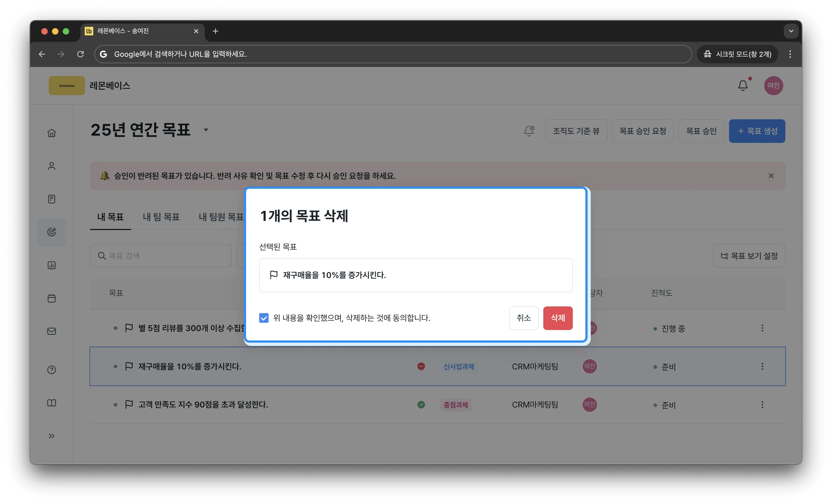832x504 pixels.
Task: Open more menu for 고객 만족도 row
Action: click(762, 405)
